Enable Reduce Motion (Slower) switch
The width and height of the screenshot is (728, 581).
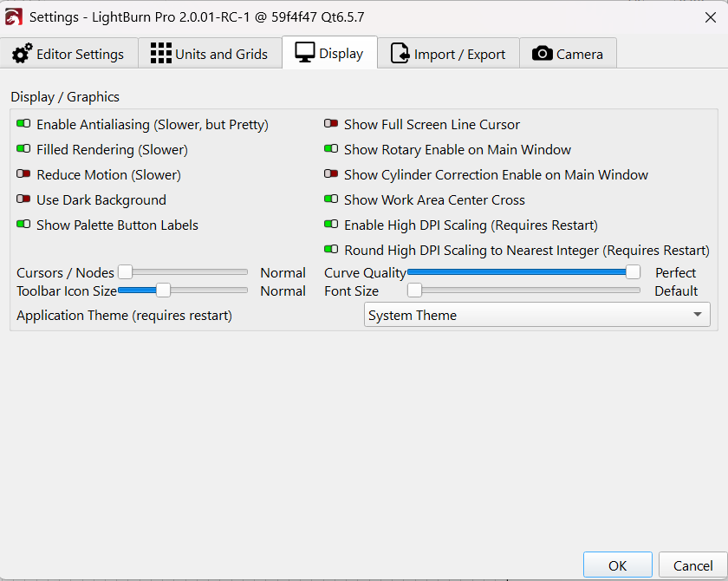pos(23,173)
